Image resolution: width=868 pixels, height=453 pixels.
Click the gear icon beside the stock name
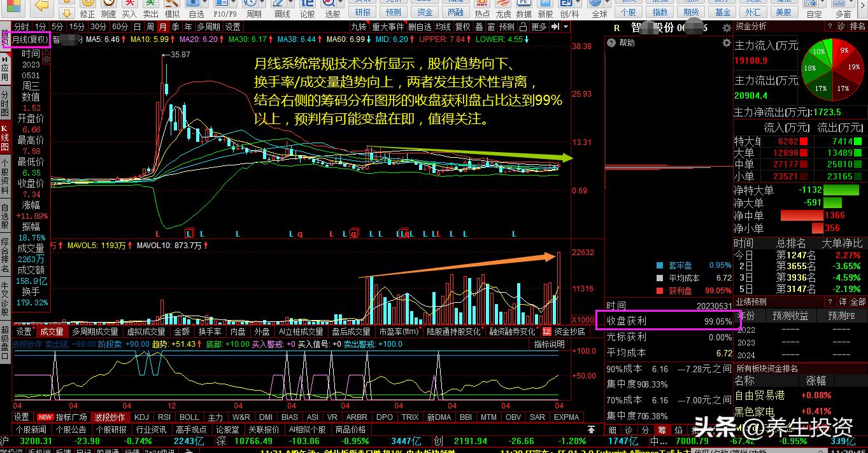tap(727, 28)
